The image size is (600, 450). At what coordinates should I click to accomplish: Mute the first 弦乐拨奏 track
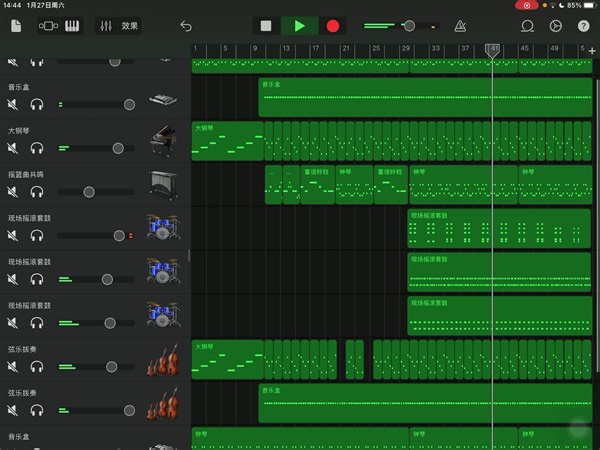tap(13, 367)
